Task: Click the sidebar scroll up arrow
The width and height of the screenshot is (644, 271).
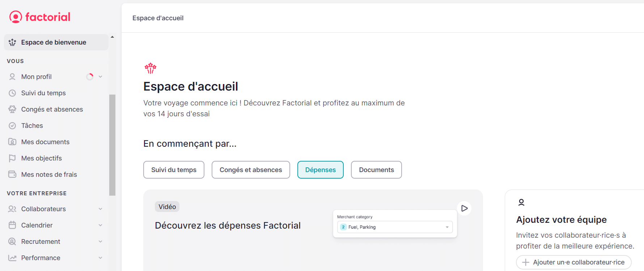Action: 113,37
